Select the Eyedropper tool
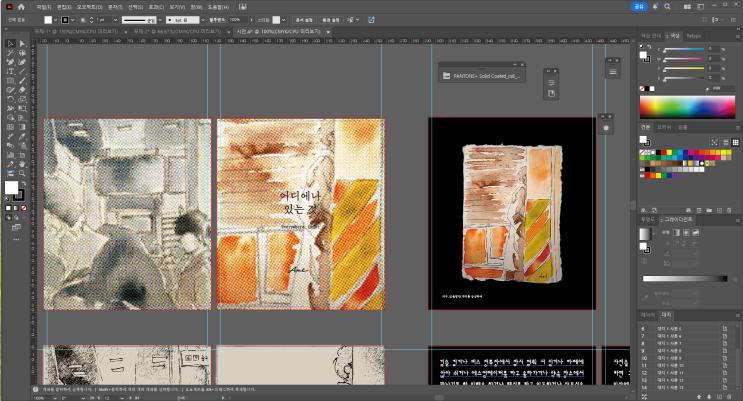This screenshot has height=401, width=743. 22,137
